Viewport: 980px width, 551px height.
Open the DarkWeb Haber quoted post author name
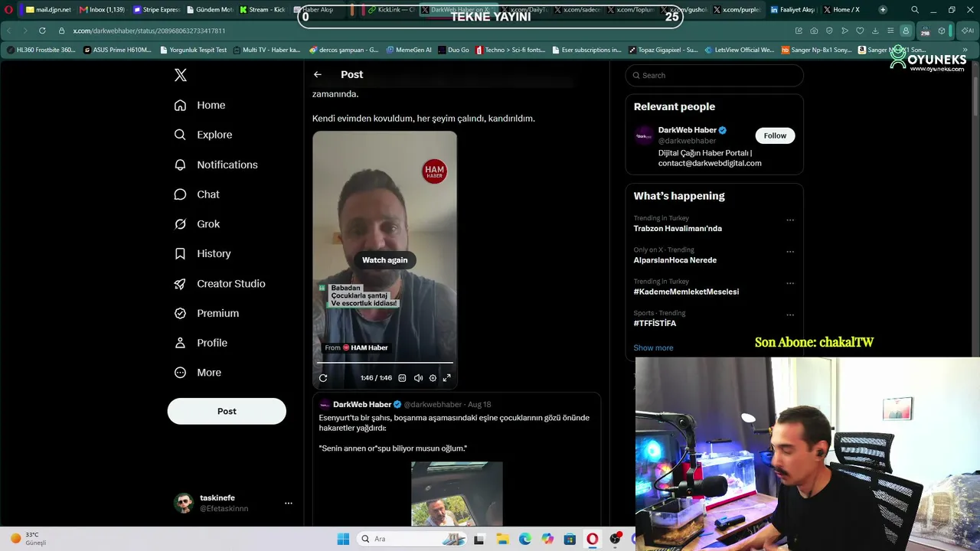[362, 404]
